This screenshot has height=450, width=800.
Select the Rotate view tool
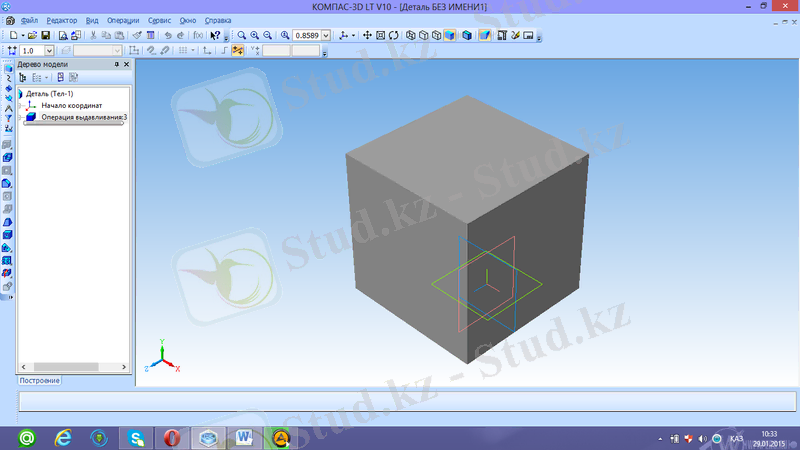393,35
